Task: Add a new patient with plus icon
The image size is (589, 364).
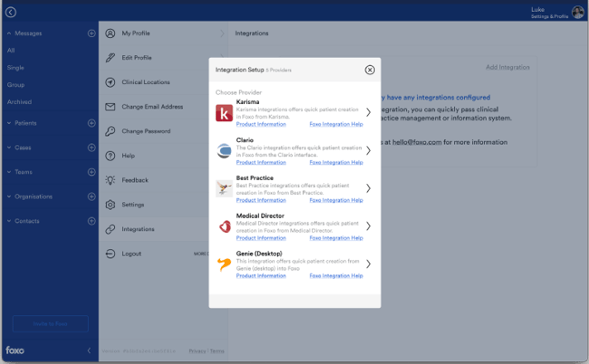Action: 92,123
